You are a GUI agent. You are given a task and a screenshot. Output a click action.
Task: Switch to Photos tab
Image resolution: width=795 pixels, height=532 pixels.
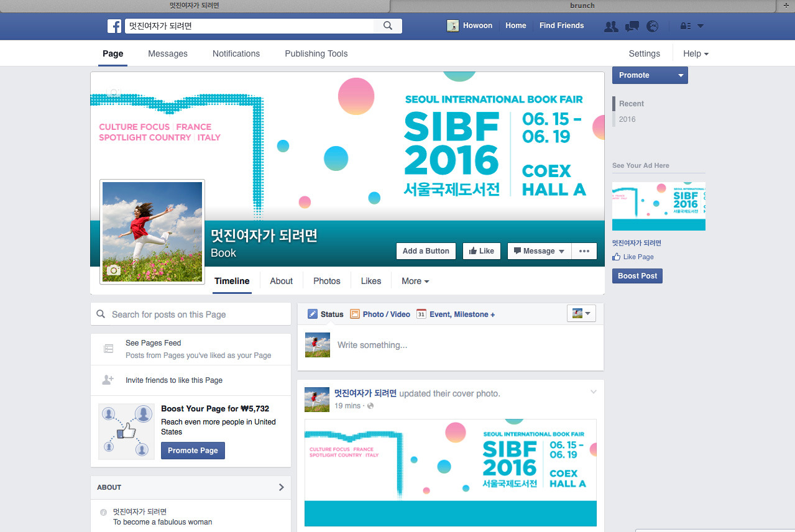click(x=327, y=281)
